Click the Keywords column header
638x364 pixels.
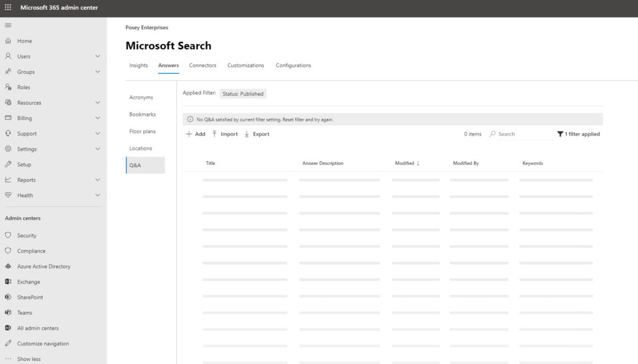tap(533, 163)
